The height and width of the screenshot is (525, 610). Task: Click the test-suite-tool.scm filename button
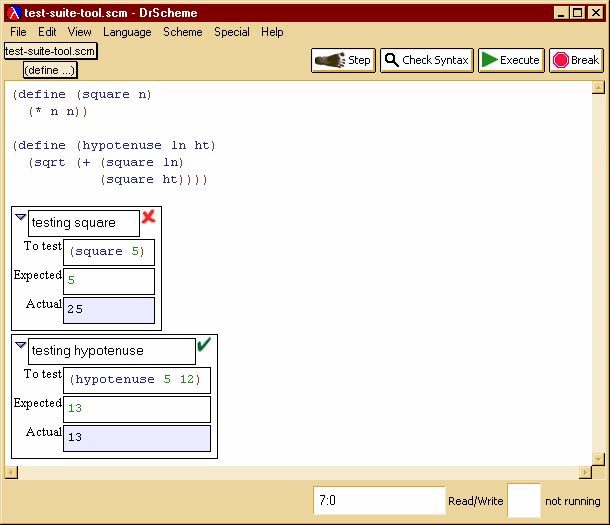pyautogui.click(x=51, y=51)
